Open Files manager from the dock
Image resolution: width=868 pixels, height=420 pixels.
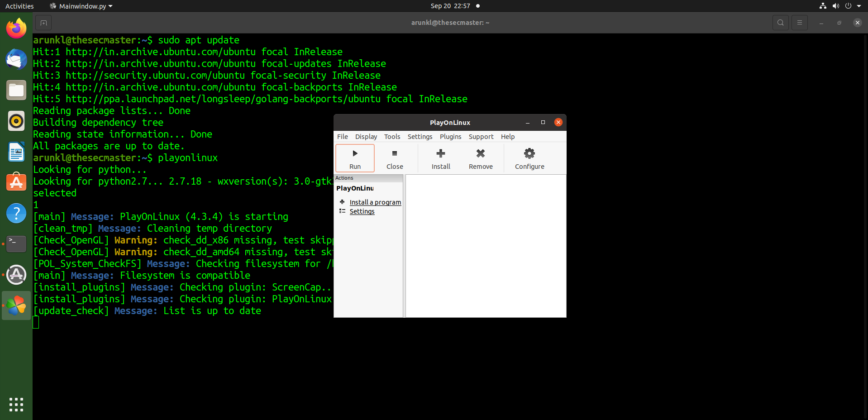tap(16, 90)
